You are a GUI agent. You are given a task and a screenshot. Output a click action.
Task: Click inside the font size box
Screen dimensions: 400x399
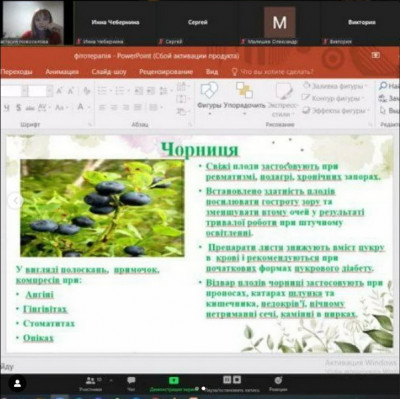coord(37,91)
